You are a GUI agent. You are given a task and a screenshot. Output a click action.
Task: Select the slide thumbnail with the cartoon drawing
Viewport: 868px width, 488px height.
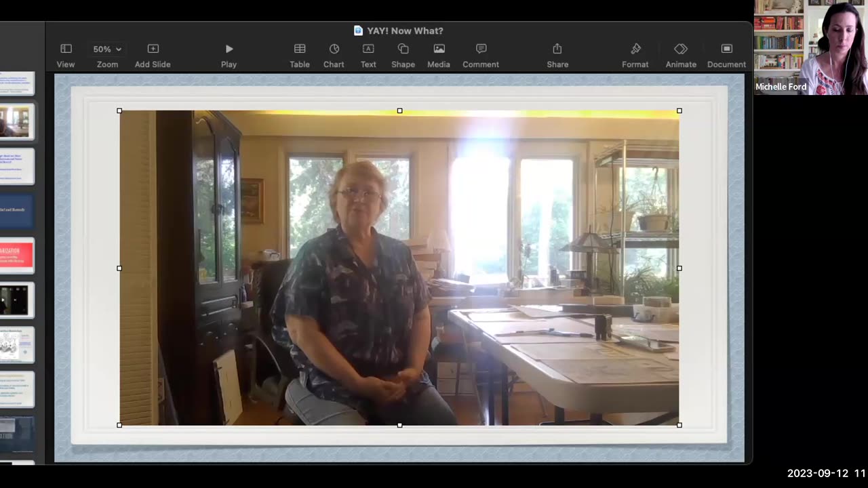17,344
